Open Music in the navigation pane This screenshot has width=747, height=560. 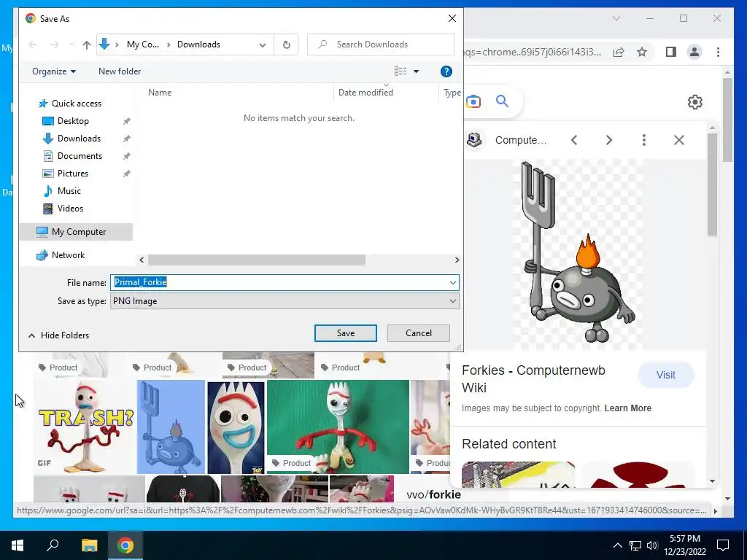pyautogui.click(x=69, y=191)
